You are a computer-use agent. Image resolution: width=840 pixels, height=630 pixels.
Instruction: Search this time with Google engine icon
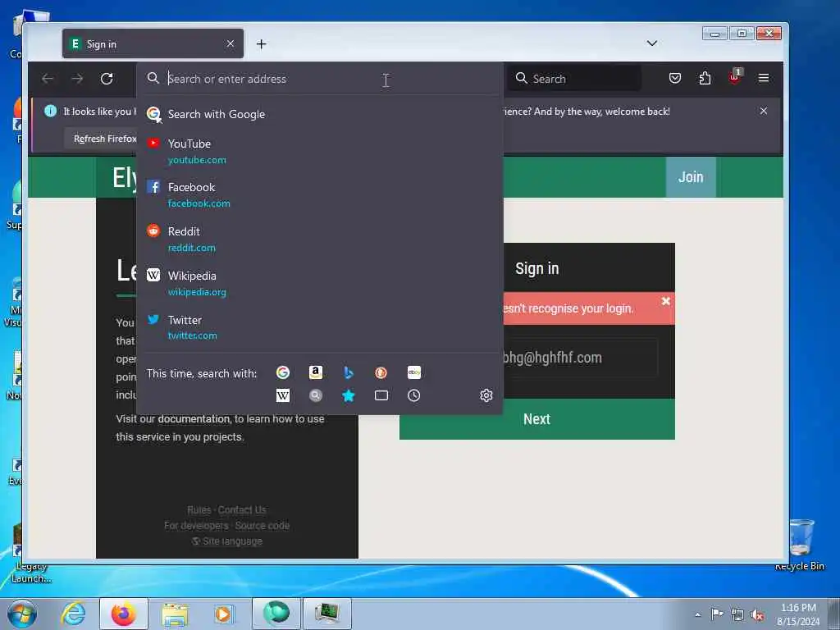click(283, 372)
